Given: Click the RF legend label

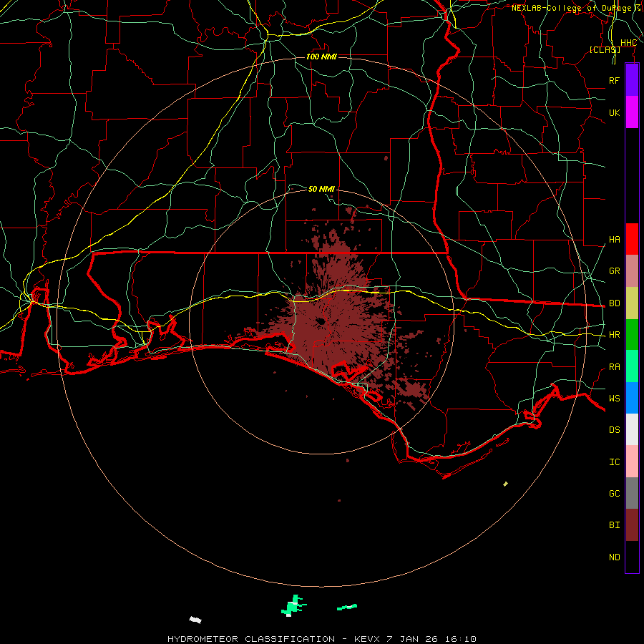Looking at the screenshot, I should [614, 80].
